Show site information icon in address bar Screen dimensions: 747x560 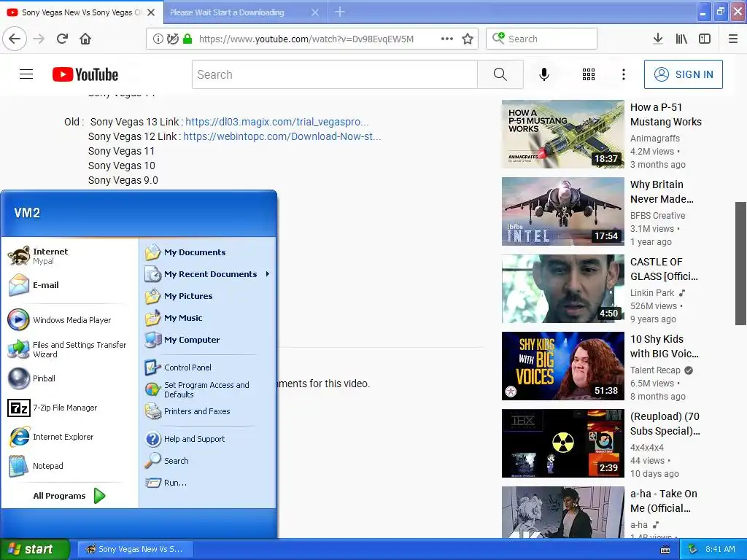point(158,39)
